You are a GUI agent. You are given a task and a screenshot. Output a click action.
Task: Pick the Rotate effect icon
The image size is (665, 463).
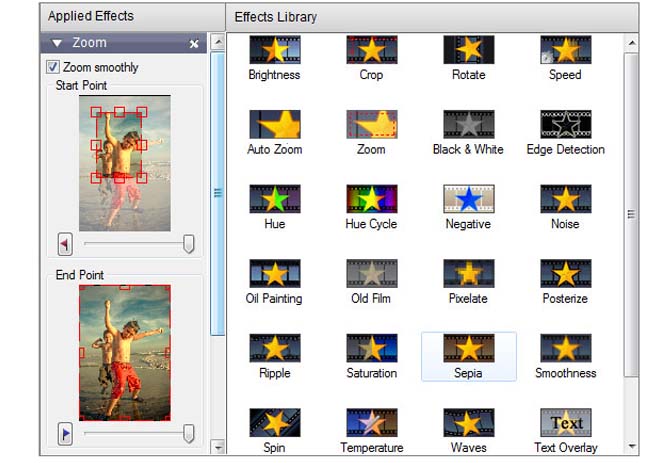coord(468,51)
